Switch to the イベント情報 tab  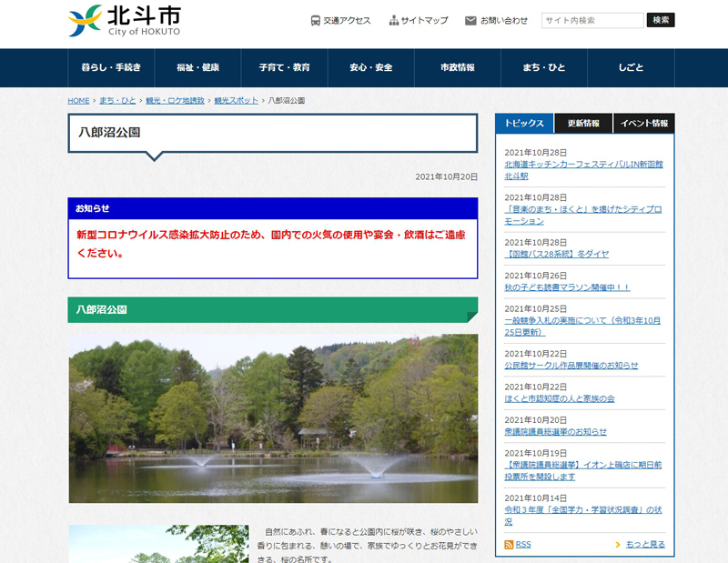click(x=644, y=124)
